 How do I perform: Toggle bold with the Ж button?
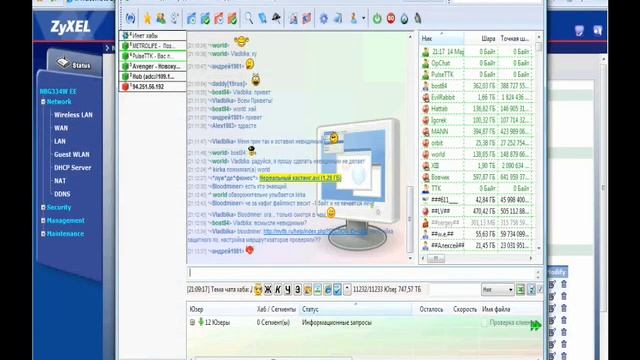pyautogui.click(x=268, y=289)
